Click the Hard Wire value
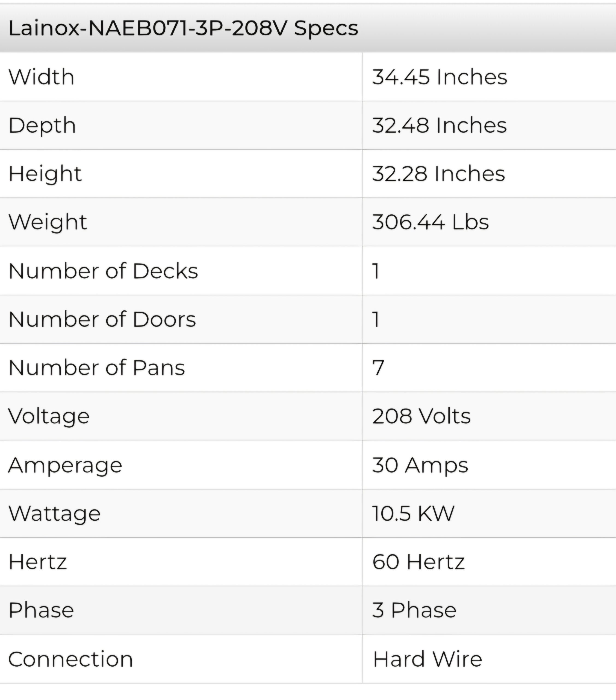Screen dimensions: 616x700 tap(428, 659)
